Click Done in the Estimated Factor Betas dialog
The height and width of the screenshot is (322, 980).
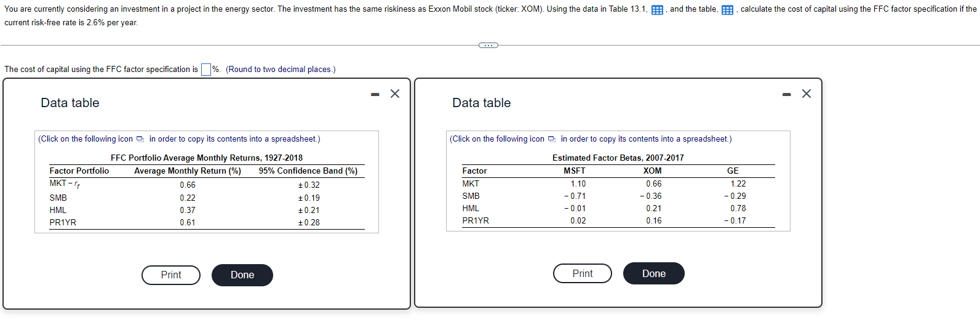point(654,273)
